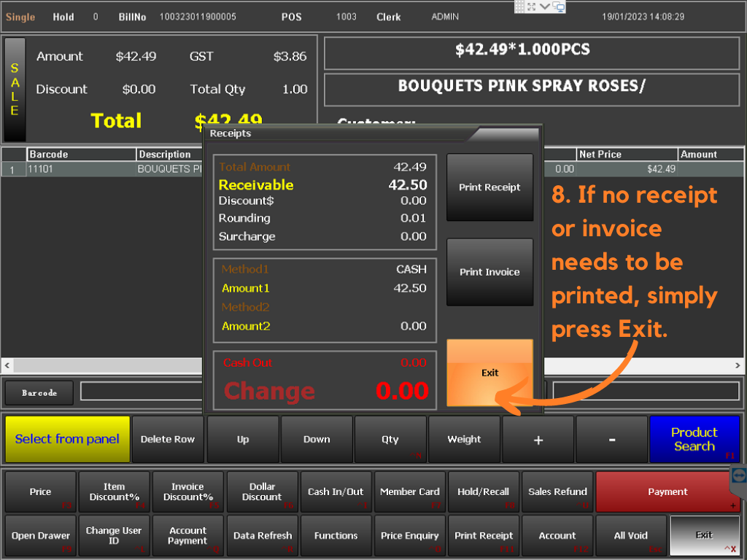The width and height of the screenshot is (747, 560).
Task: Select the yellow 'Select from panel' button
Action: (x=67, y=439)
